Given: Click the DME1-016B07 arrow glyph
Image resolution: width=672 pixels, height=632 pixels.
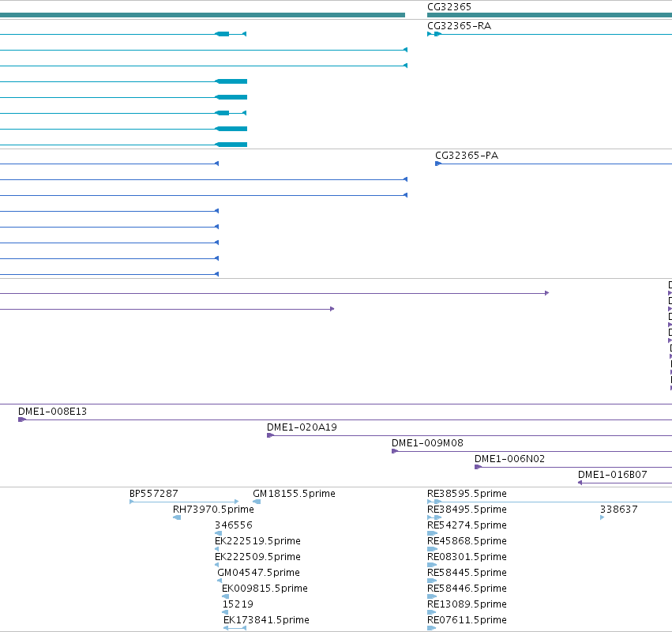Looking at the screenshot, I should (x=580, y=483).
